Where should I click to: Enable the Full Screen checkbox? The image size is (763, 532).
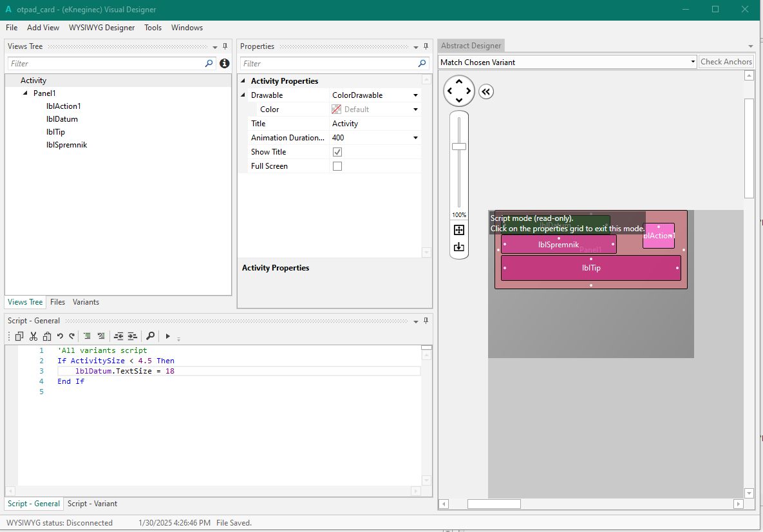point(337,166)
